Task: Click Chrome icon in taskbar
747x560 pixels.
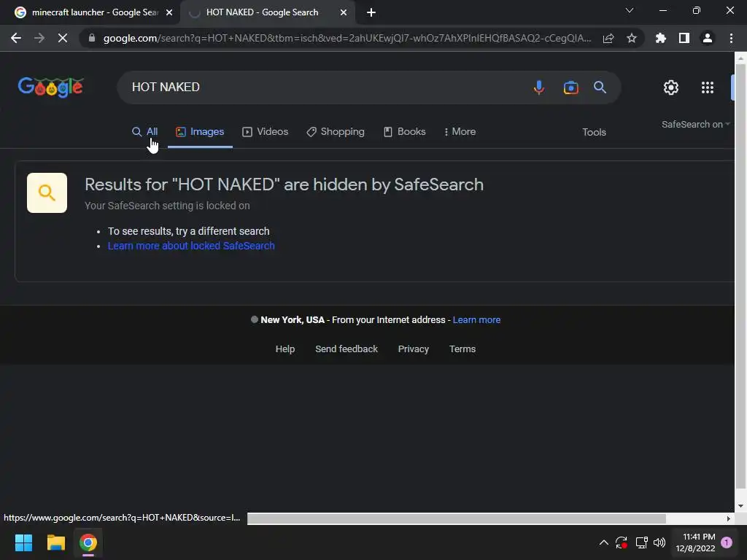Action: click(88, 542)
